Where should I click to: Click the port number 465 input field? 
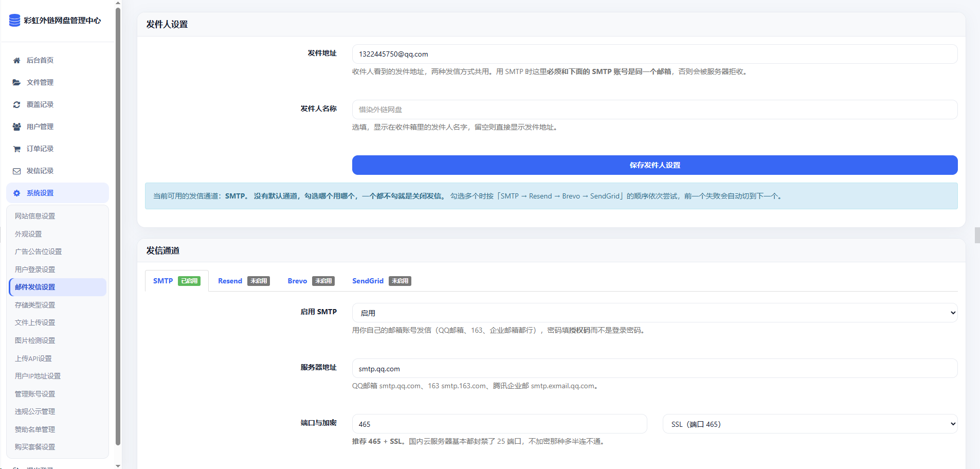[x=499, y=424]
